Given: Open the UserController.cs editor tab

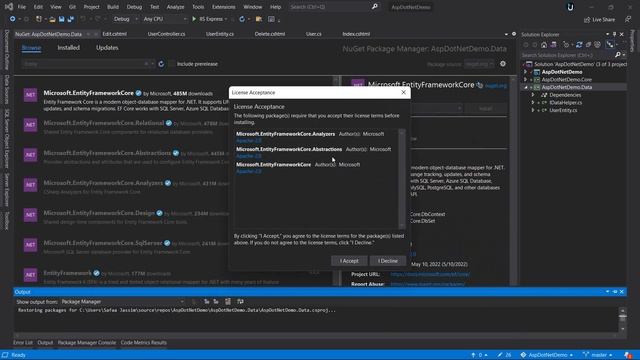Looking at the screenshot, I should (x=167, y=34).
